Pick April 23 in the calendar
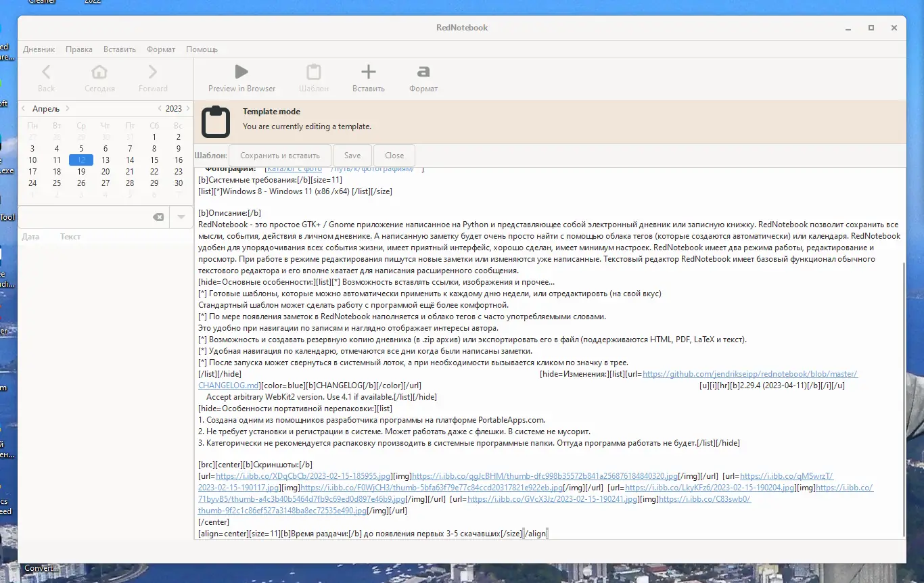Image resolution: width=924 pixels, height=583 pixels. [179, 172]
